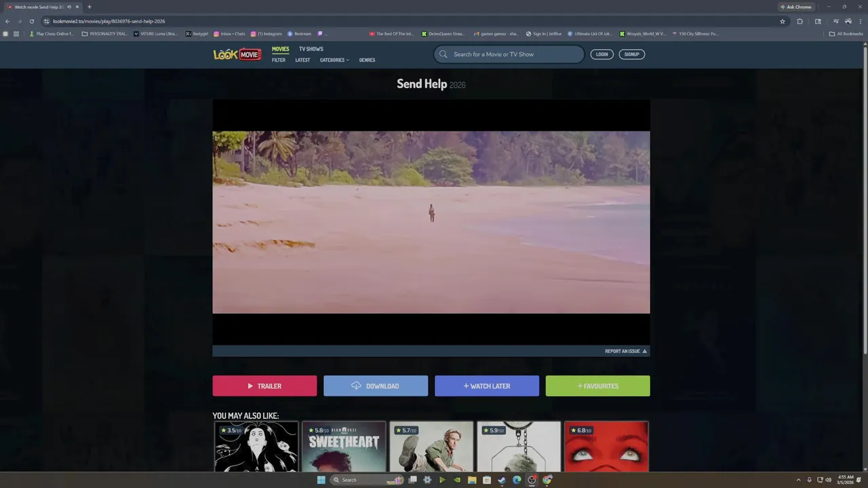Click the address bar URL
Screen dimensions: 868x488
click(x=109, y=21)
